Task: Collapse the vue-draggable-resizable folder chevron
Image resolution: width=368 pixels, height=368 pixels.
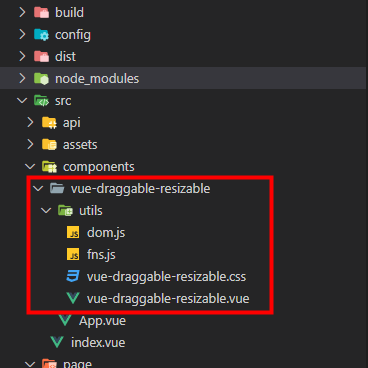Action: [x=38, y=188]
